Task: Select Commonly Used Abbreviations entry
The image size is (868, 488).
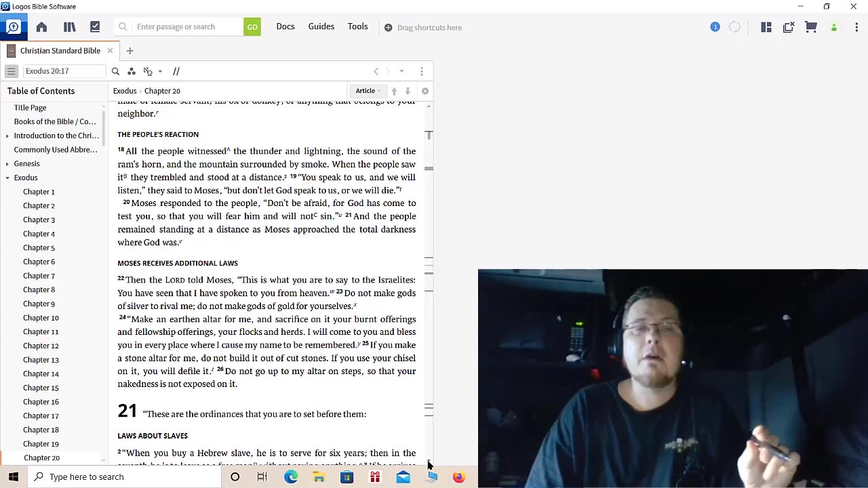Action: pos(56,150)
